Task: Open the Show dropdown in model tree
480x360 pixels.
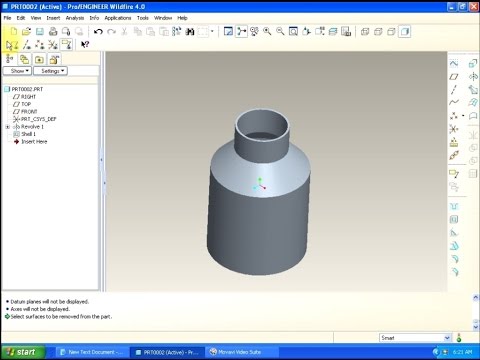Action: coord(17,71)
